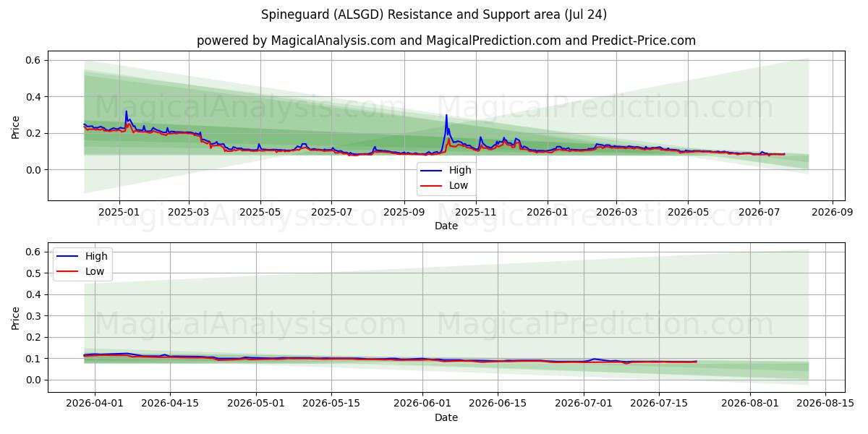
Task: Click the '2025-03' x-axis label
Action: (x=189, y=213)
